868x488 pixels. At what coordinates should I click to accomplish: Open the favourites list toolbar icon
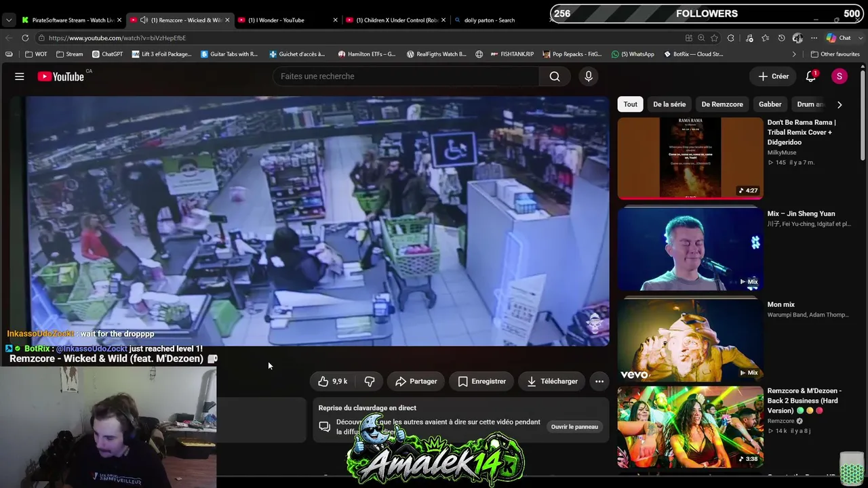tap(765, 38)
